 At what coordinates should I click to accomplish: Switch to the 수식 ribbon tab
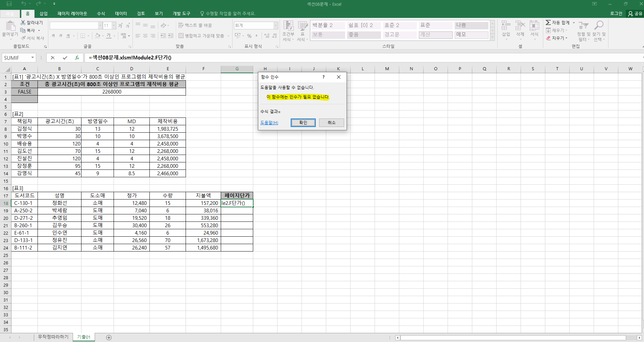click(x=101, y=14)
